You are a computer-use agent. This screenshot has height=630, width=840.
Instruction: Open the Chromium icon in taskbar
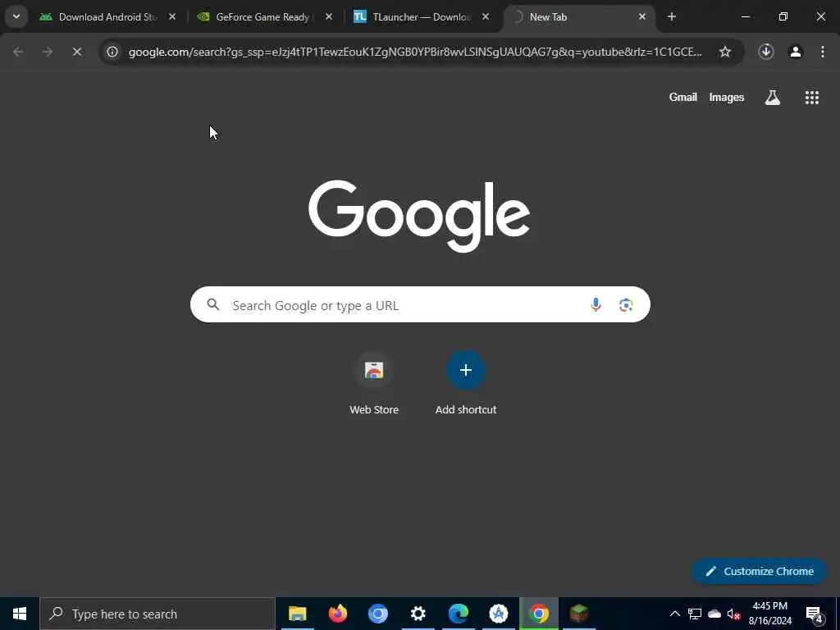tap(377, 614)
